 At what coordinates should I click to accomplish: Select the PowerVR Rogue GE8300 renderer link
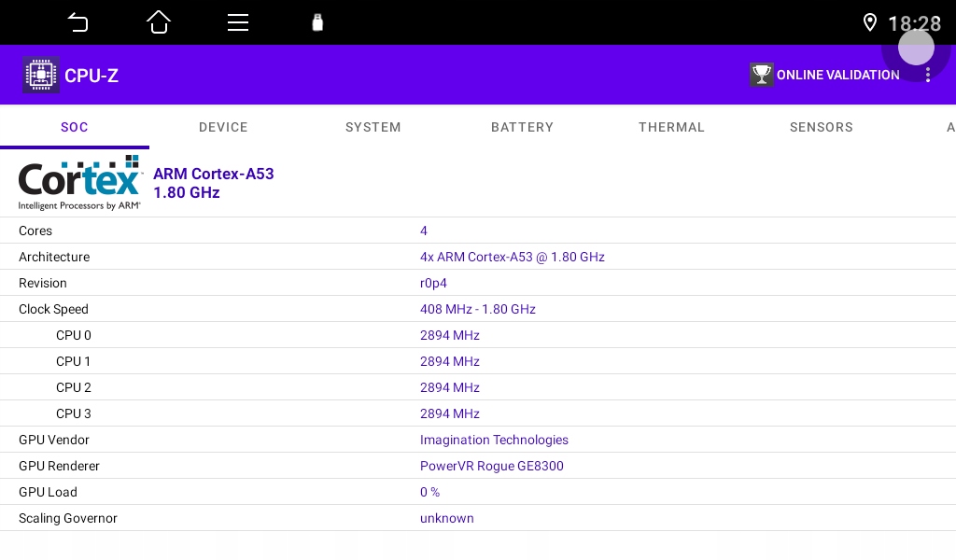[492, 466]
